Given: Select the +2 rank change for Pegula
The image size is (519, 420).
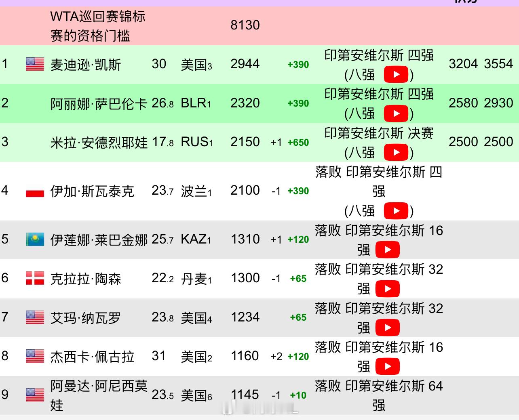Looking at the screenshot, I should [x=276, y=356].
